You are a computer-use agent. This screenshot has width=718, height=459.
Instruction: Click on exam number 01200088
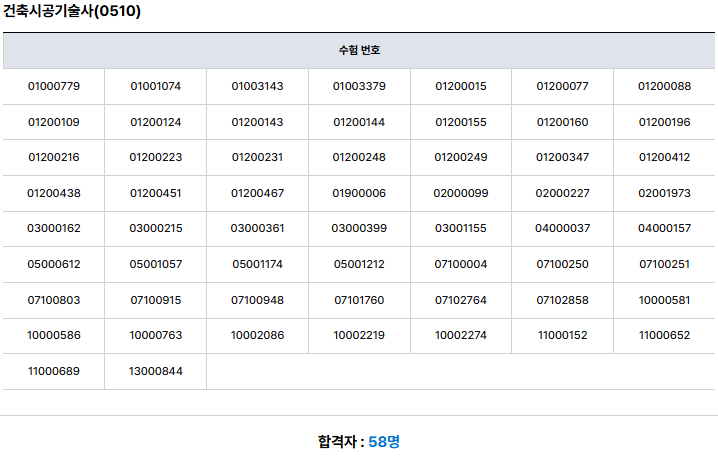click(x=664, y=86)
